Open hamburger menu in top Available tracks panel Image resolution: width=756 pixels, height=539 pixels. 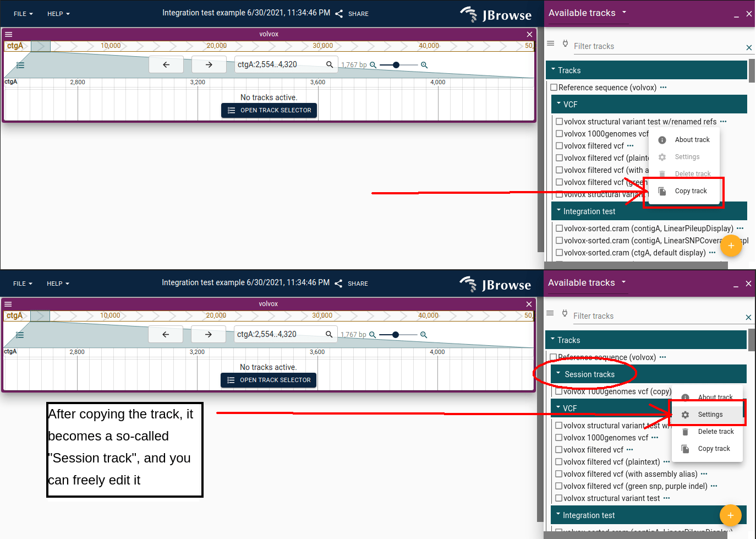551,43
